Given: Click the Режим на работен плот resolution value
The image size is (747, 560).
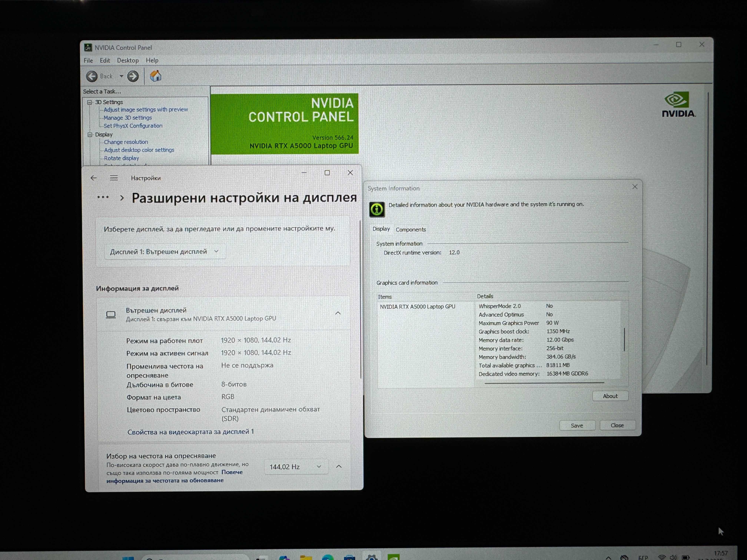Looking at the screenshot, I should [x=256, y=340].
